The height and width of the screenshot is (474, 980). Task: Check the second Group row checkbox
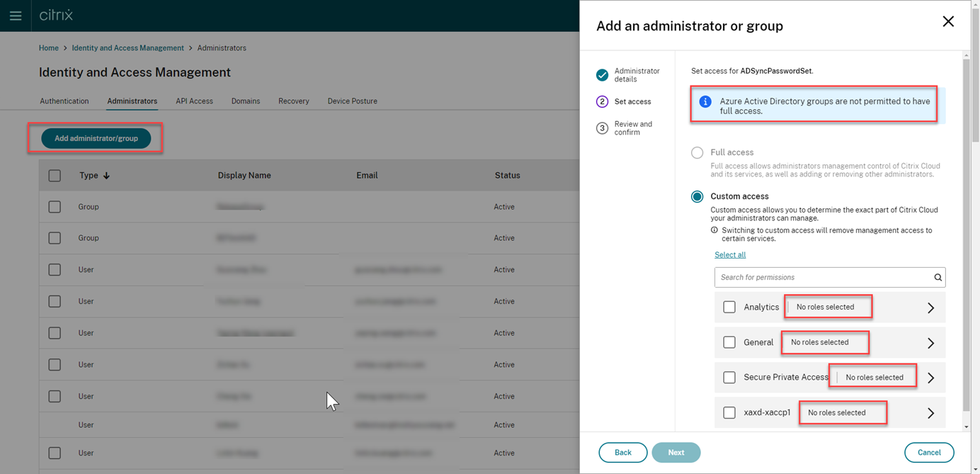55,238
